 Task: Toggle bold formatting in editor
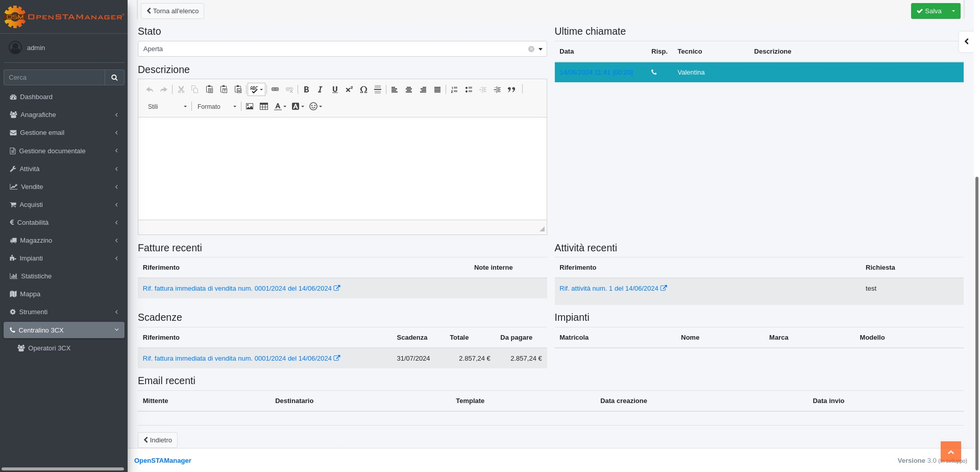pyautogui.click(x=306, y=89)
